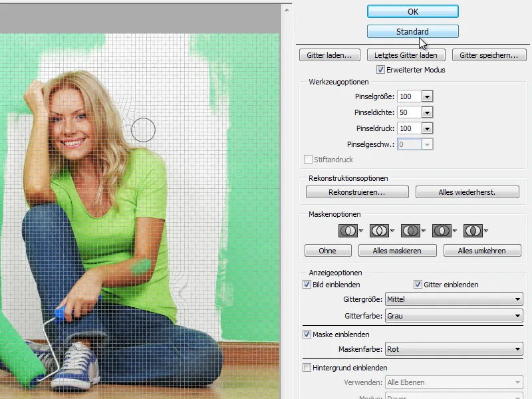Click Gitter laden button

click(329, 55)
